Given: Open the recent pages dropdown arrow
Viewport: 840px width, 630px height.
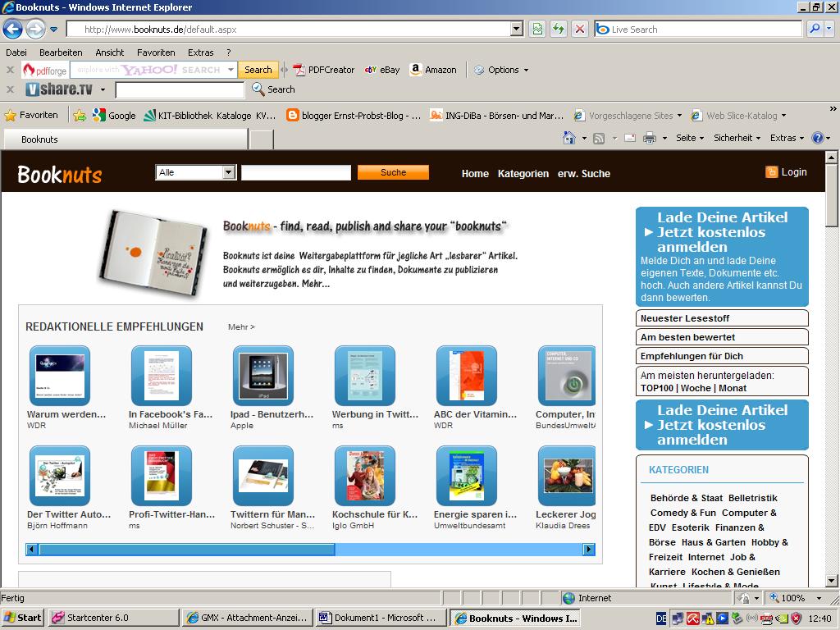Looking at the screenshot, I should click(x=53, y=29).
